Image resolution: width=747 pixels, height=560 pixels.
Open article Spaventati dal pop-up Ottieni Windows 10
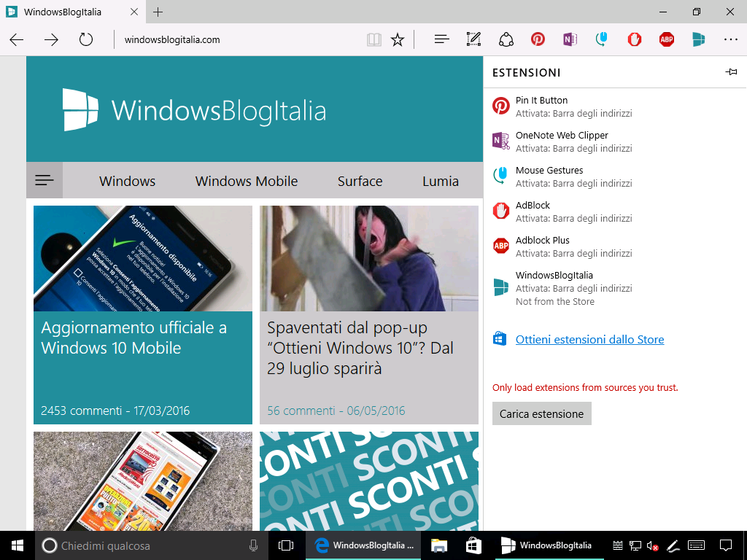pos(360,348)
